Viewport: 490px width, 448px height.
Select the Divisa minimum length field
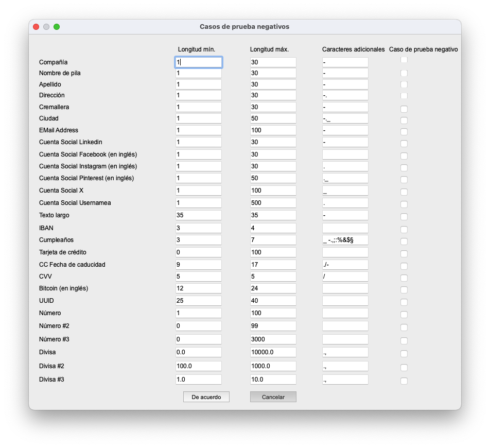(x=198, y=352)
